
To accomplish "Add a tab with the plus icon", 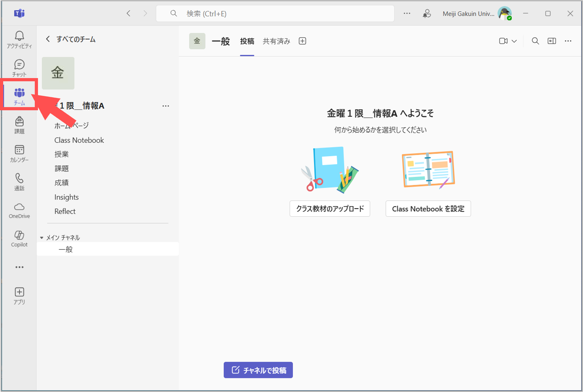I will [302, 41].
